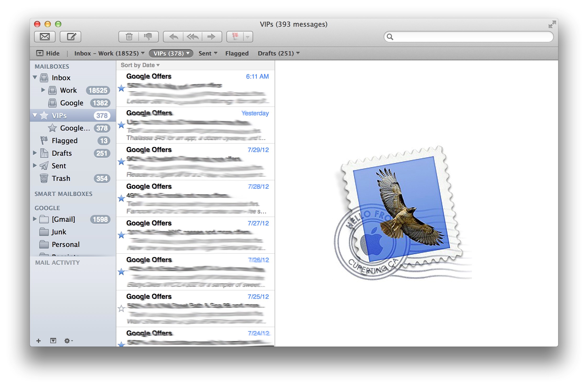Open a new message with the Compose icon
Image resolution: width=588 pixels, height=388 pixels.
[x=70, y=37]
